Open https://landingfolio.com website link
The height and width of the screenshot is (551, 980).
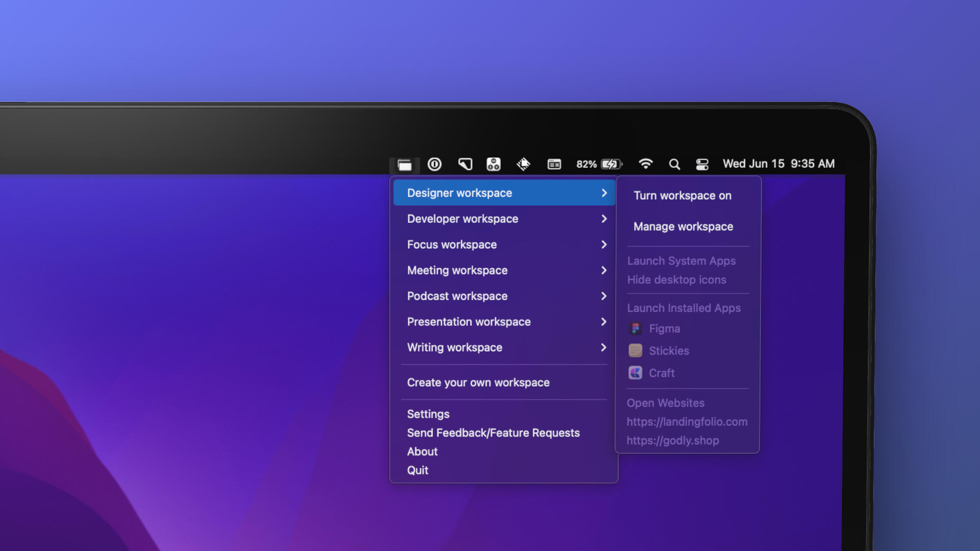(687, 421)
